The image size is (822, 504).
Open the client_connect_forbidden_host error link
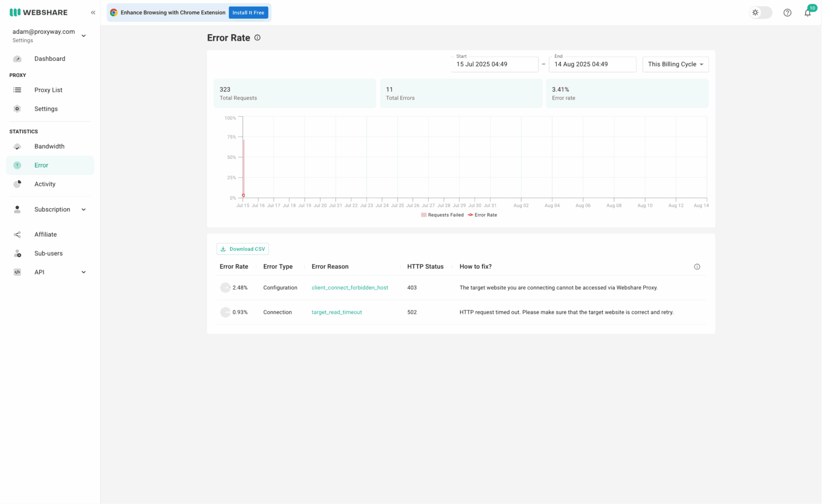pyautogui.click(x=350, y=287)
